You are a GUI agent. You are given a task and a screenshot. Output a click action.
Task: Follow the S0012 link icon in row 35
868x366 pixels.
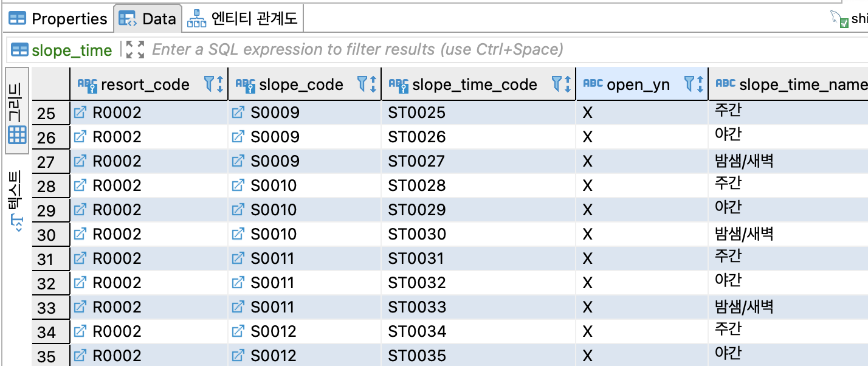click(238, 356)
